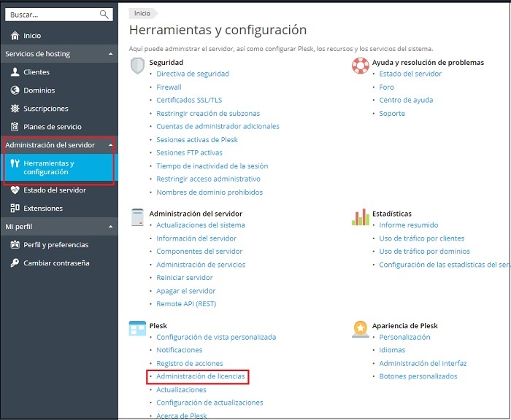Click the Plesk panel layout icon
This screenshot has width=511, height=420.
click(137, 328)
